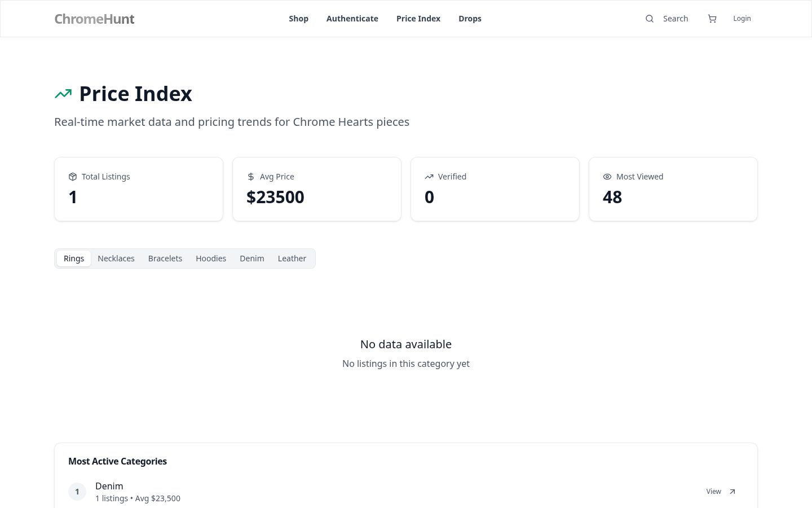Click the Most Viewed value 48
The image size is (812, 508).
click(612, 197)
